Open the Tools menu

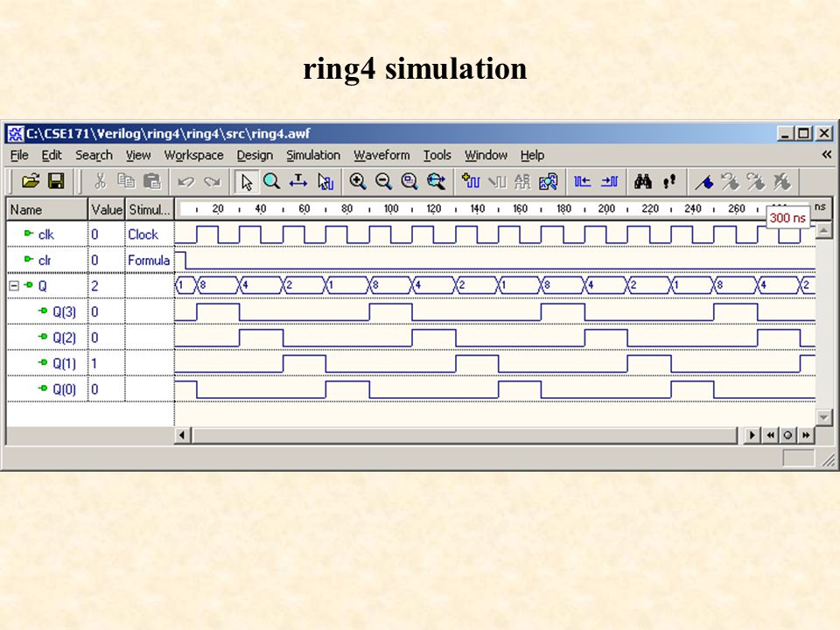437,156
